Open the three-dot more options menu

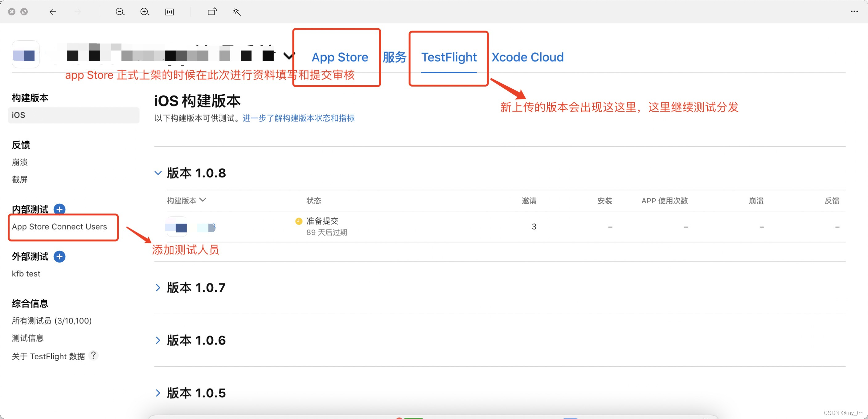coord(854,11)
